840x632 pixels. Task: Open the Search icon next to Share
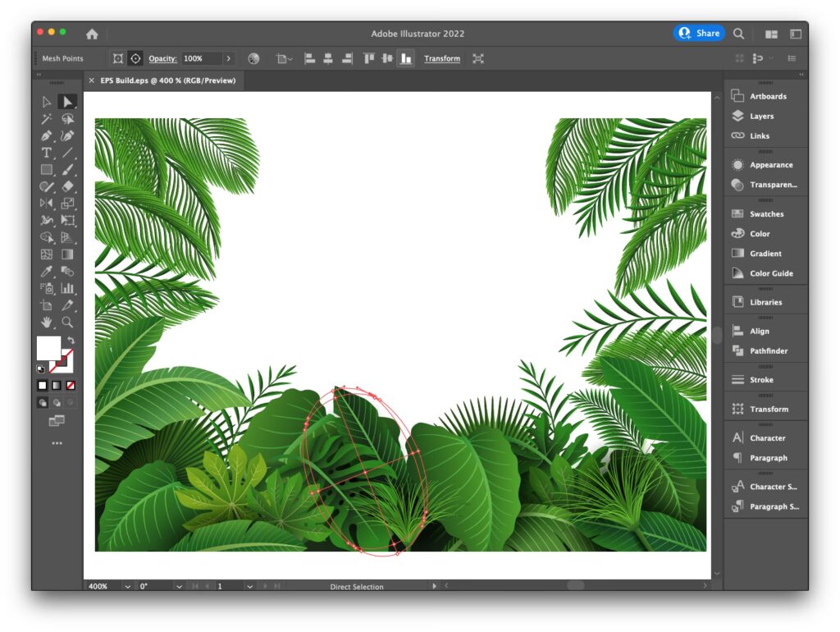coord(738,34)
